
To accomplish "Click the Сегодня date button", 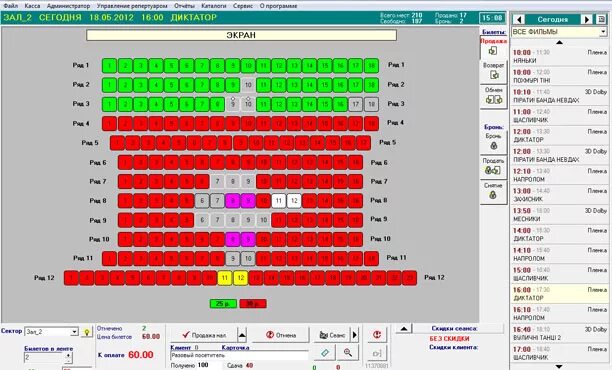I will click(553, 19).
